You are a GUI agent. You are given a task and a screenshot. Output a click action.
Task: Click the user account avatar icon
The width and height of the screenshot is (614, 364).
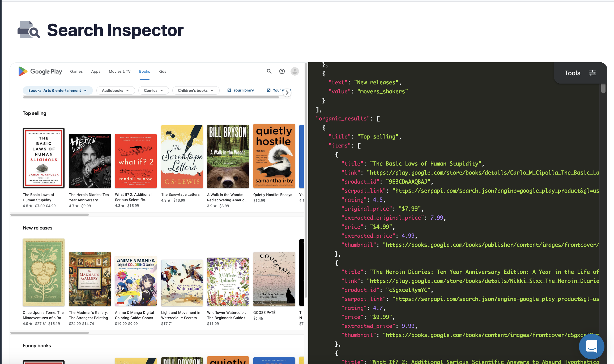click(x=295, y=71)
